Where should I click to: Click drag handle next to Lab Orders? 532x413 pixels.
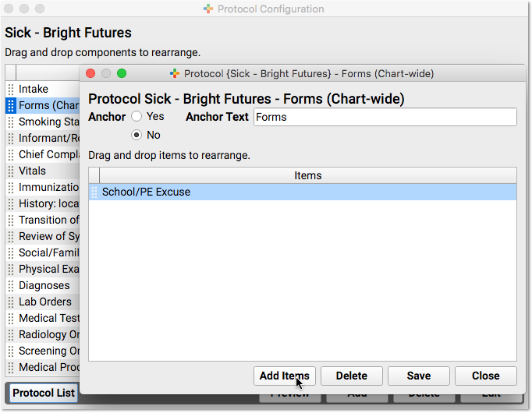[11, 302]
